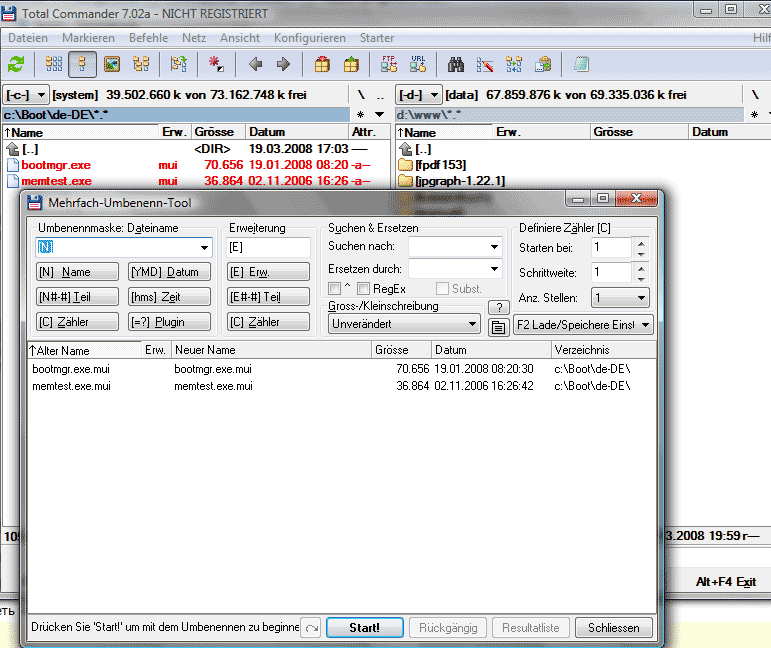Toggle the caret checkbox under Ersetzen durch
Viewport: 771px width, 648px height.
[x=334, y=288]
